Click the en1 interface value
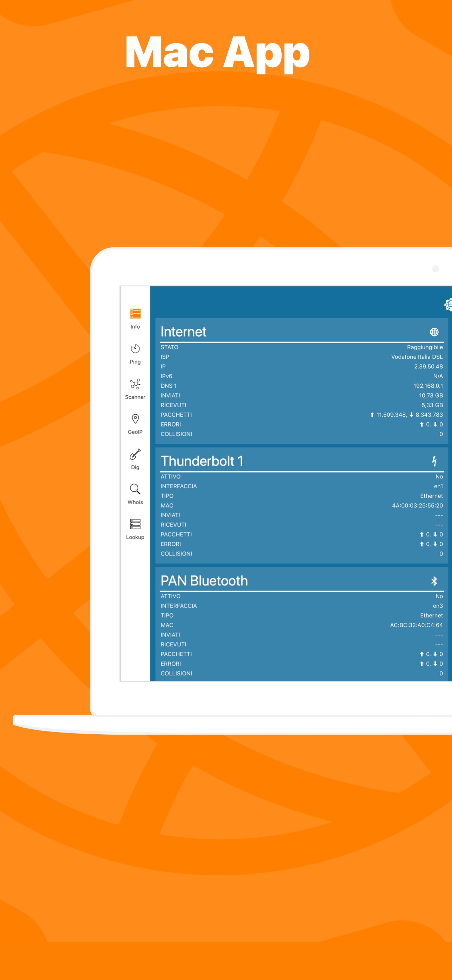Viewport: 452px width, 980px height. coord(438,486)
